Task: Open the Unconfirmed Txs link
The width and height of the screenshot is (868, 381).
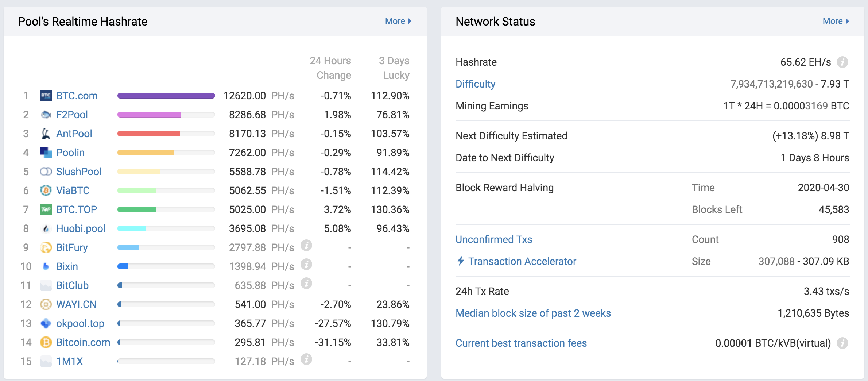Action: click(494, 239)
